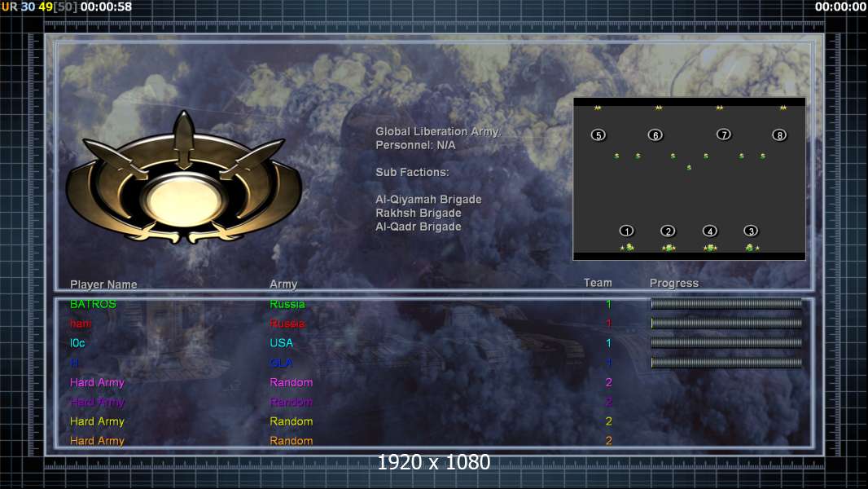Select start position 6 on the minimap

click(x=655, y=135)
